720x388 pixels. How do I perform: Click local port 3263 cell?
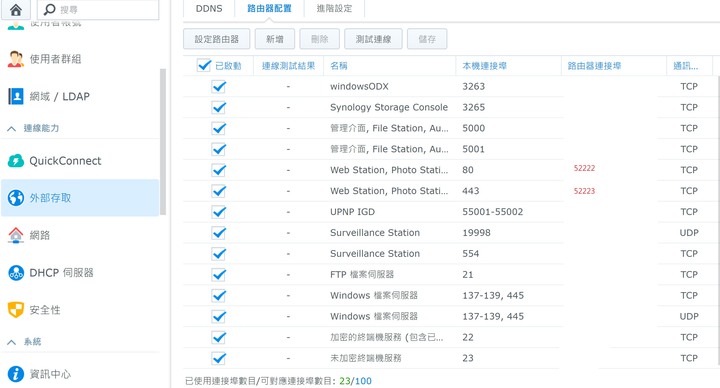tap(473, 86)
